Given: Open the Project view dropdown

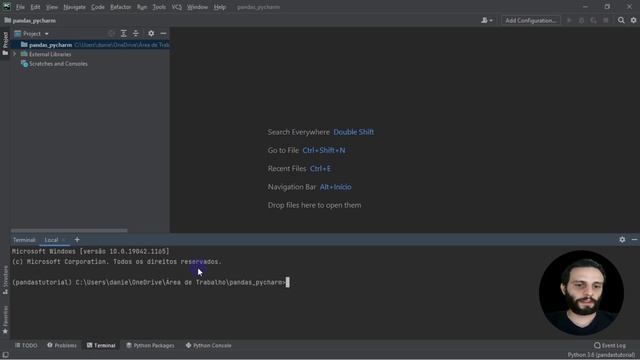Looking at the screenshot, I should tap(31, 33).
